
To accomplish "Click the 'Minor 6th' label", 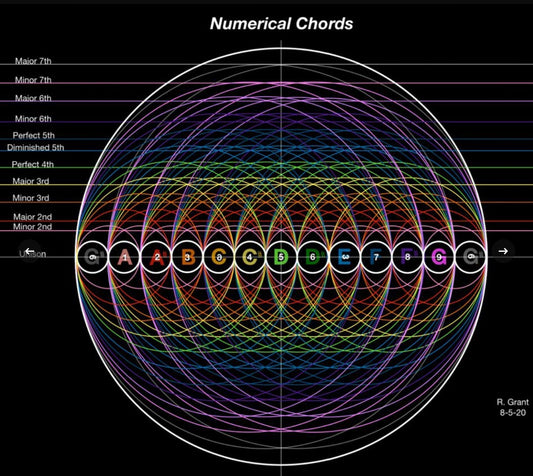I will point(33,119).
